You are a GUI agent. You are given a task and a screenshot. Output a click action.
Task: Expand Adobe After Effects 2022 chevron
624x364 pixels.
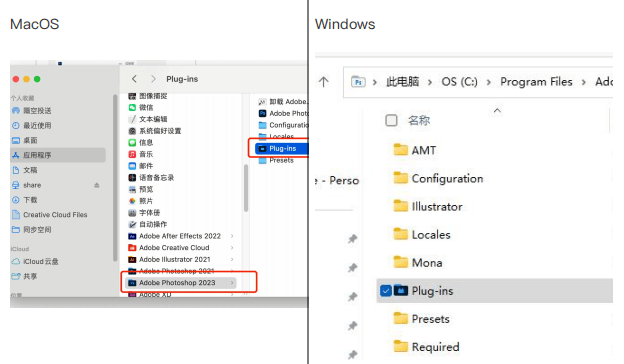pos(232,236)
